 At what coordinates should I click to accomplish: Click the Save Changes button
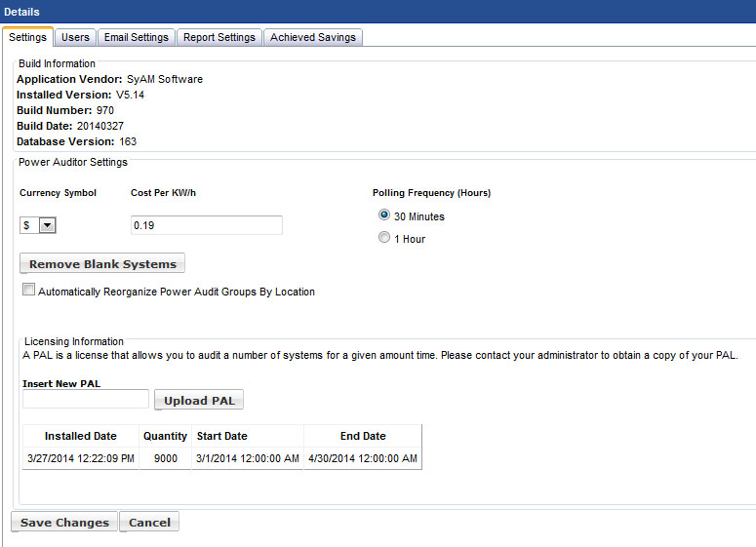[x=64, y=523]
